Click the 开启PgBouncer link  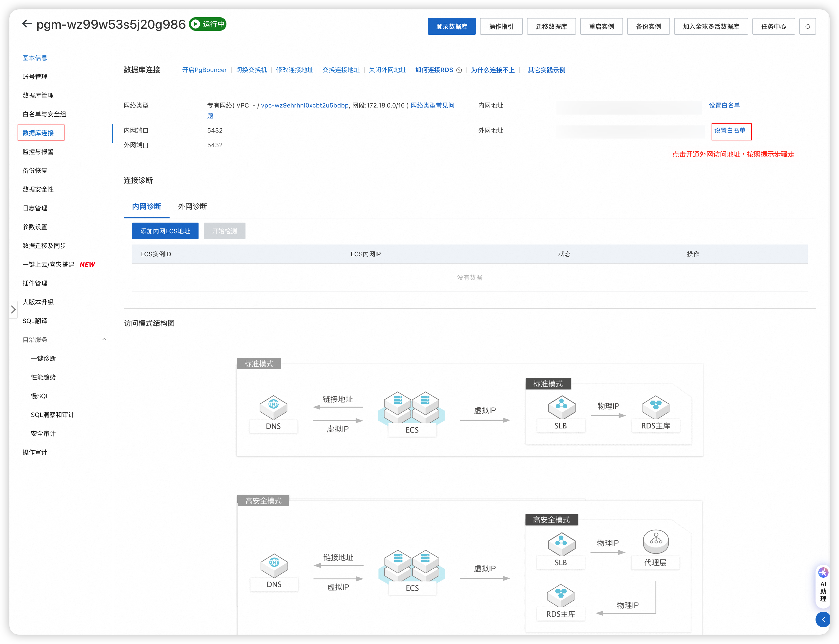(204, 70)
